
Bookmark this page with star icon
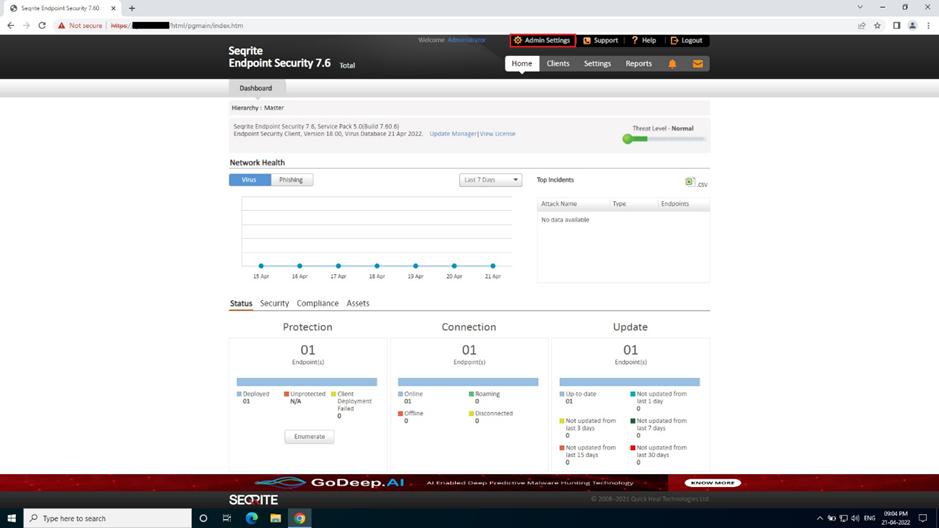point(878,26)
